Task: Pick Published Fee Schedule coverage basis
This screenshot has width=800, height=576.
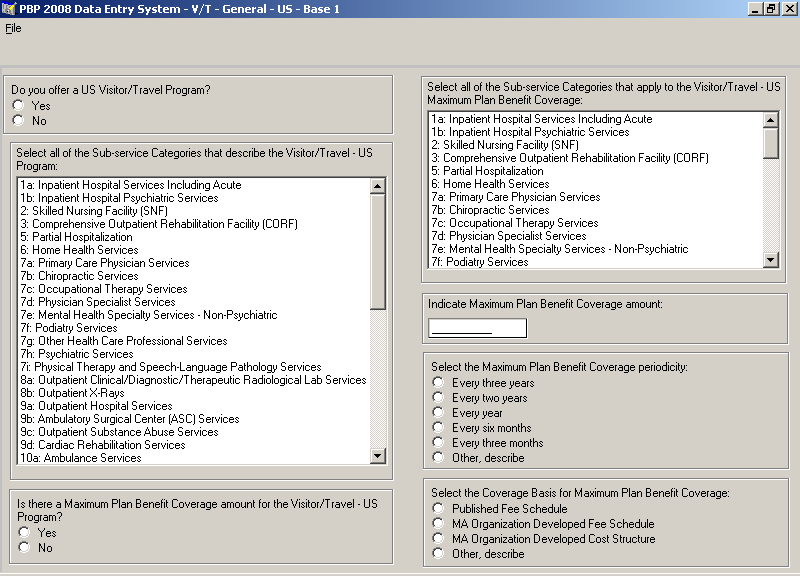Action: coord(438,509)
